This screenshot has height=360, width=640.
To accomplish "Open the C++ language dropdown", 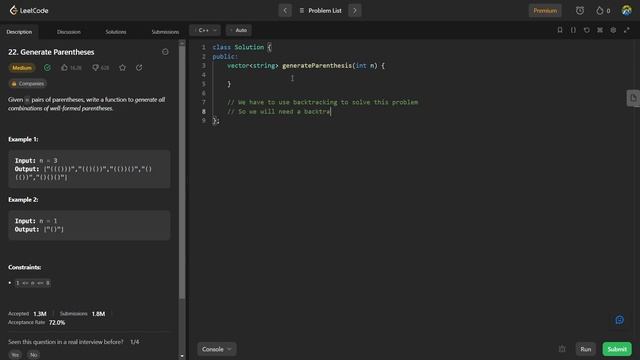I will click(205, 30).
